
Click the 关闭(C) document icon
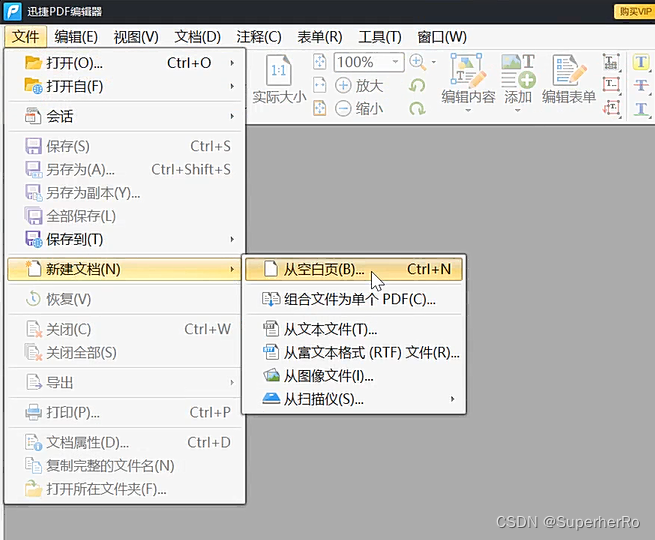[33, 329]
